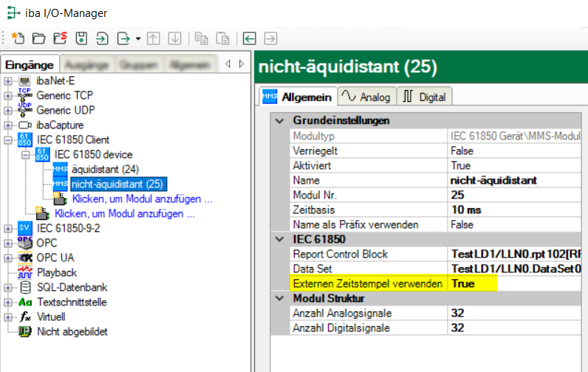Open the export button dropdown arrow
588x372 pixels.
(x=137, y=38)
